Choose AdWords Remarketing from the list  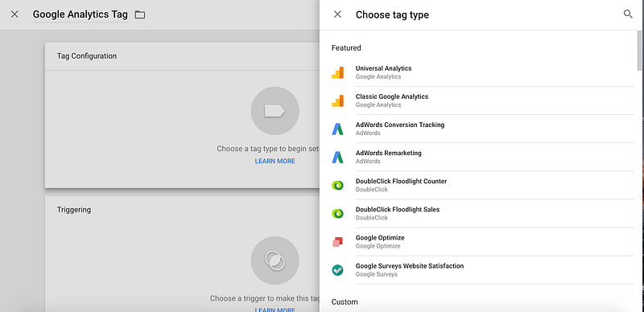[482, 158]
